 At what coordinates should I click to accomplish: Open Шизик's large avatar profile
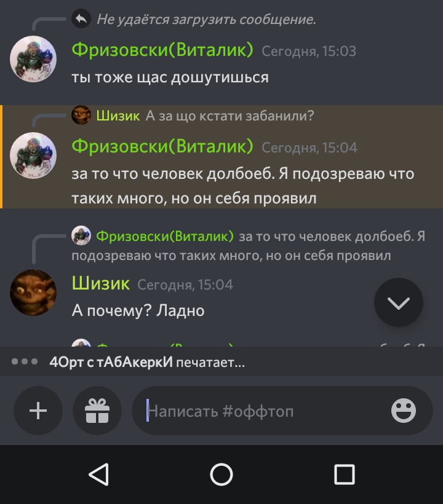tap(33, 293)
